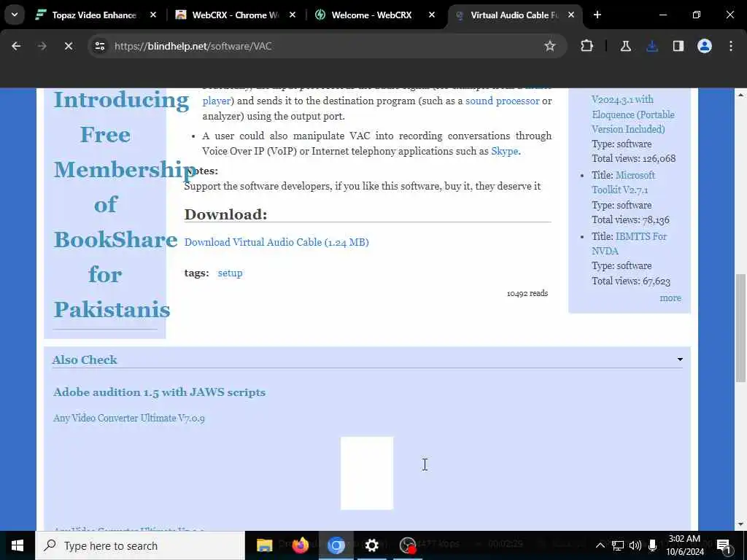Open the notification center icon
747x560 pixels.
724,545
